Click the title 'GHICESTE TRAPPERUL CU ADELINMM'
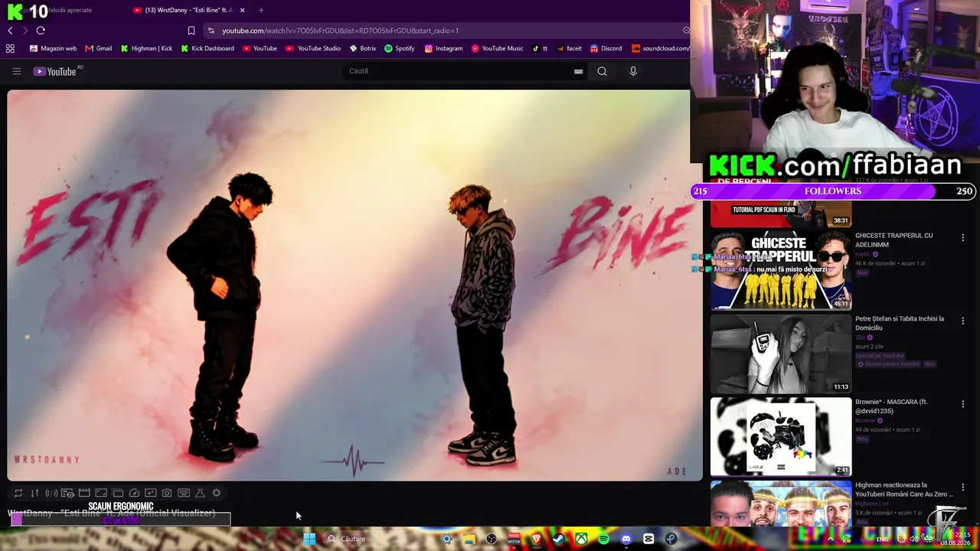This screenshot has height=551, width=980. [893, 240]
